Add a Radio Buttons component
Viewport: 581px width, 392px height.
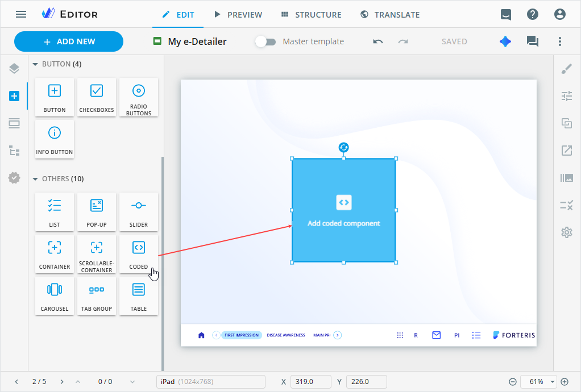(x=139, y=97)
